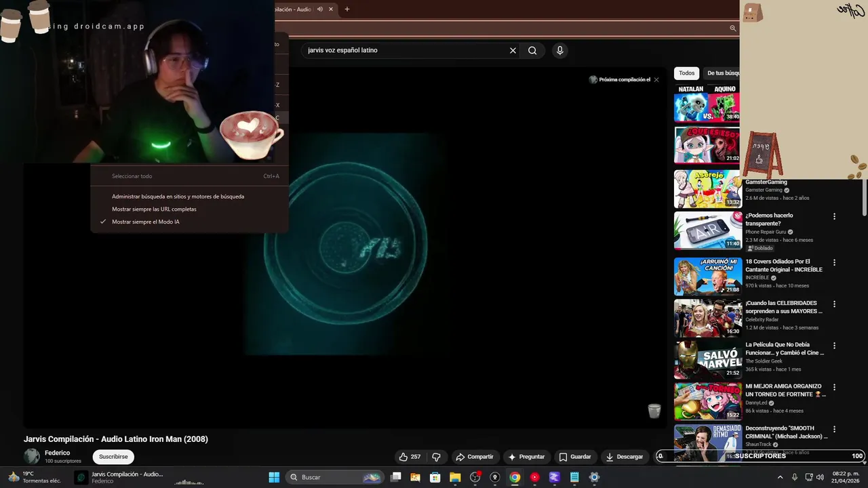Untick 'Mostrar siempre el Modo IA'
Image resolution: width=868 pixels, height=488 pixels.
pos(190,222)
